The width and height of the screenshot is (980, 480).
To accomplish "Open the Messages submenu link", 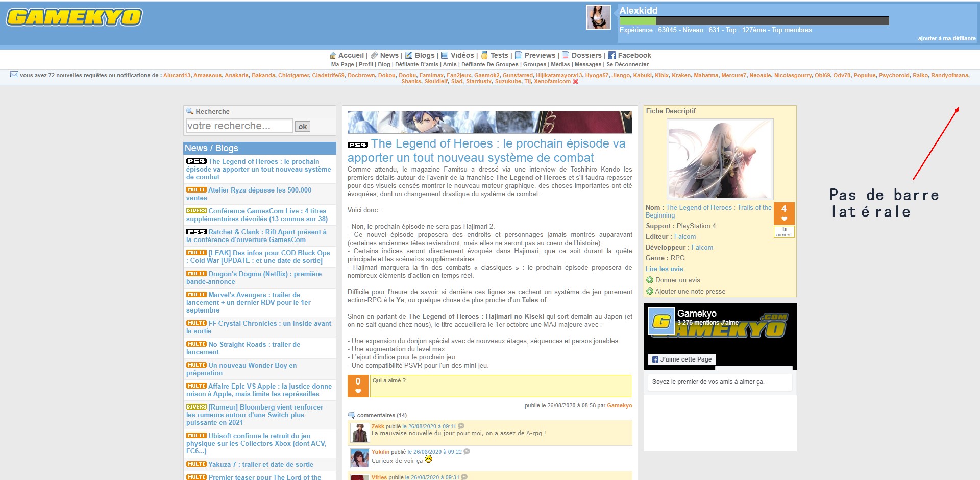I will pos(588,64).
